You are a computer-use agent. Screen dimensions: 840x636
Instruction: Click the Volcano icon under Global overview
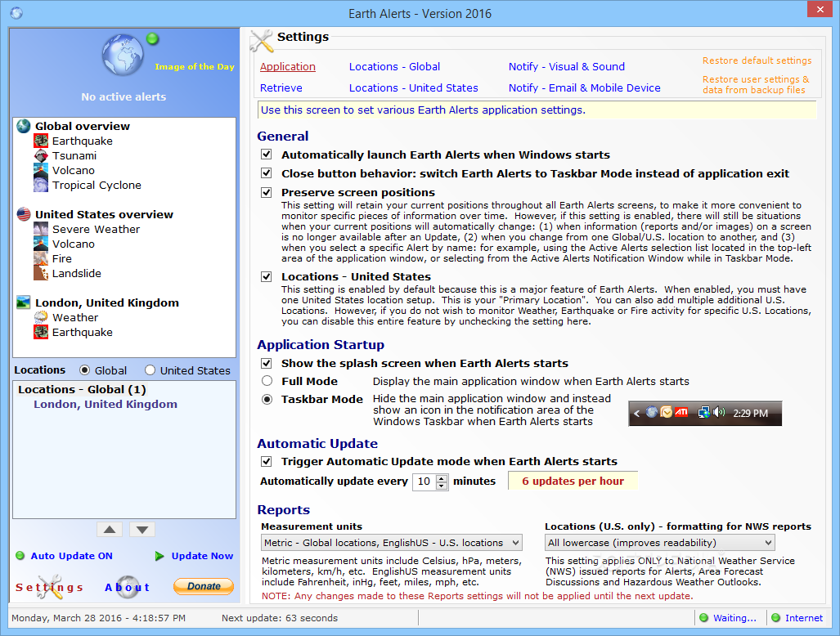point(41,170)
